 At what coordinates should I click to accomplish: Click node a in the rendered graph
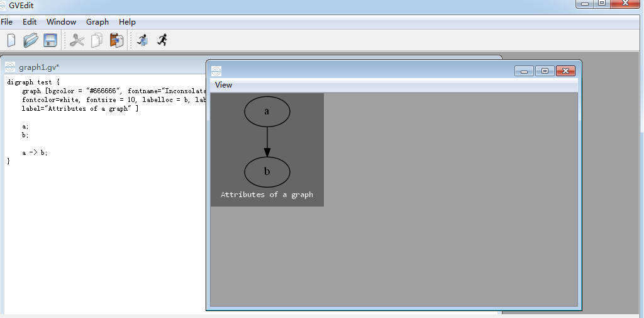coord(267,111)
